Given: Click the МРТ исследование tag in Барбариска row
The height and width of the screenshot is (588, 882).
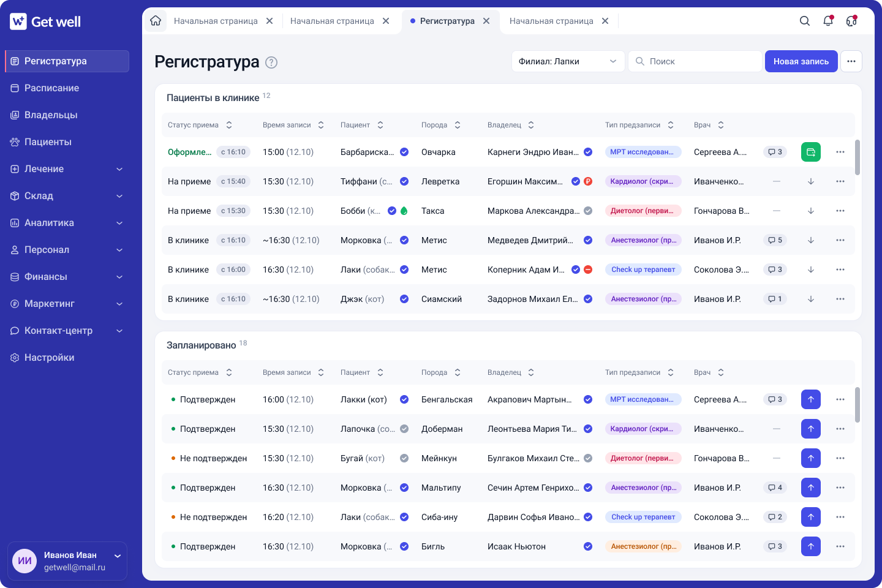Looking at the screenshot, I should 643,152.
